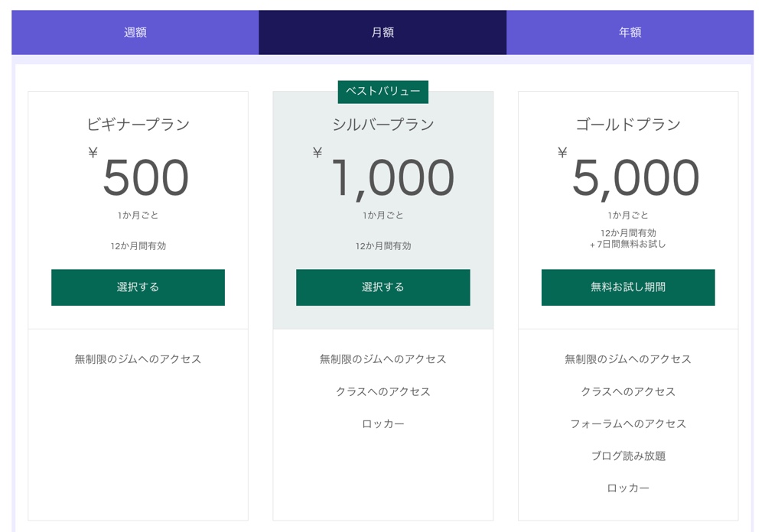The width and height of the screenshot is (765, 532).
Task: Click the ゴールドプラン heading
Action: coord(627,123)
